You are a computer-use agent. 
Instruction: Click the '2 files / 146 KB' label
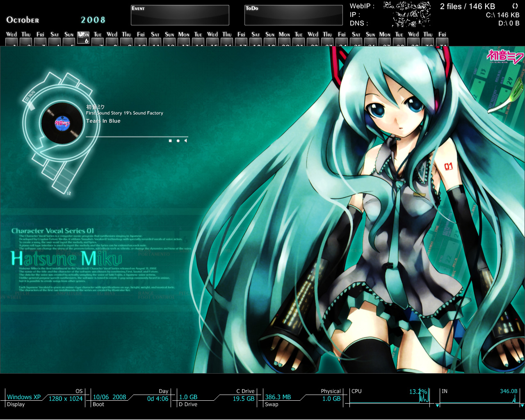(x=467, y=7)
